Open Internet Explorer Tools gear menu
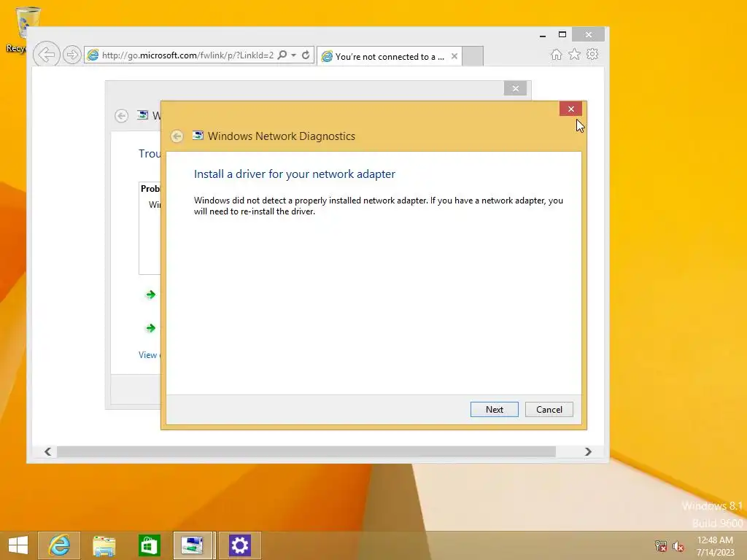747x560 pixels. click(592, 54)
